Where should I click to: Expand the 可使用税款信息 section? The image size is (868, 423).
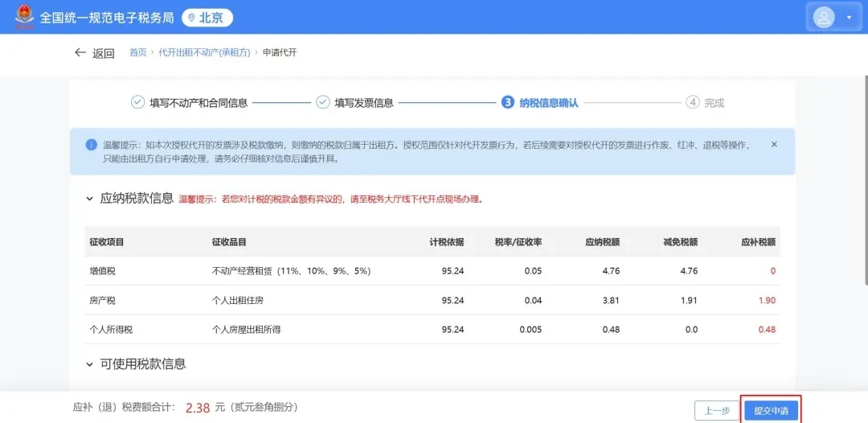90,364
